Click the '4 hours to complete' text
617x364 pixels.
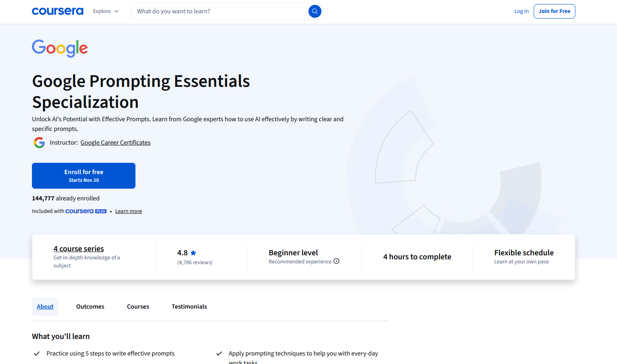(417, 257)
